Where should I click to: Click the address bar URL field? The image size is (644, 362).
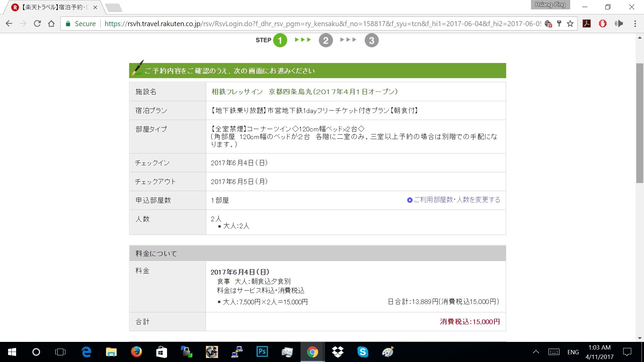tap(322, 23)
